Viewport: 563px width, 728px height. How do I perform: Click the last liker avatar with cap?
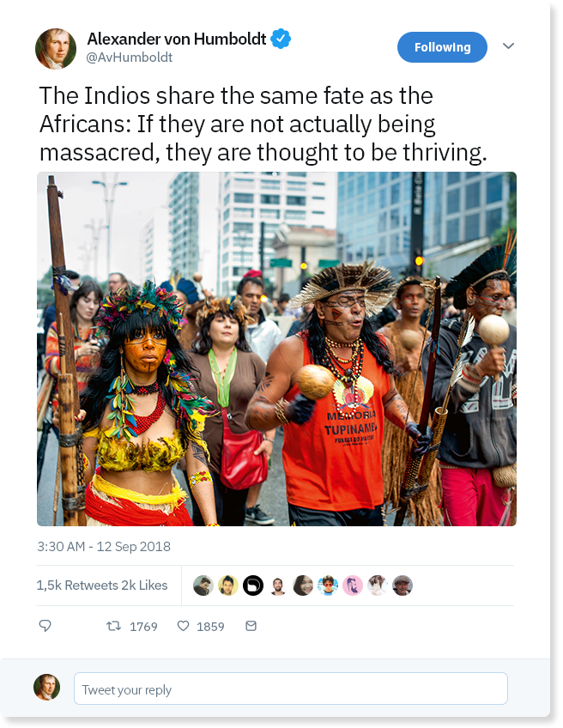(x=403, y=585)
